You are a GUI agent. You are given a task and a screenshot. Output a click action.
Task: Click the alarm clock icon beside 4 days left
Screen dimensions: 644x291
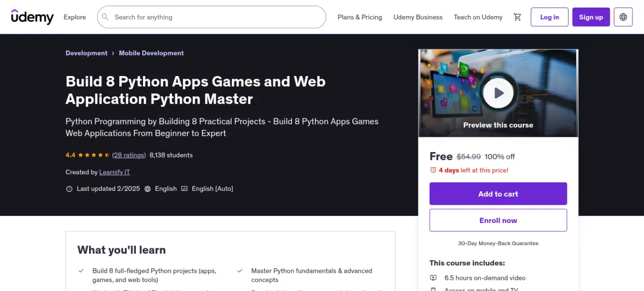433,170
